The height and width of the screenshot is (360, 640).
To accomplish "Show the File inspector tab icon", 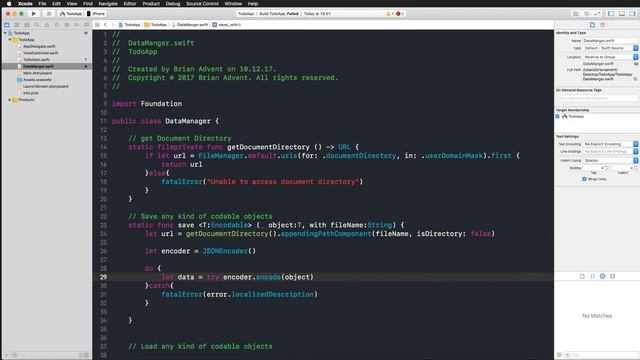I will (x=592, y=25).
